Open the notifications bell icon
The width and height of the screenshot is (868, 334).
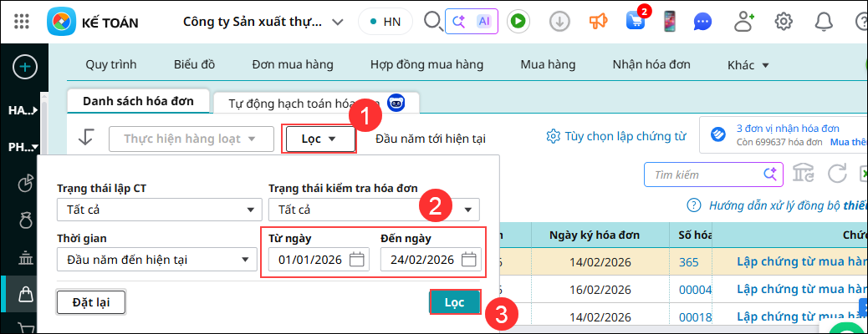[x=824, y=22]
